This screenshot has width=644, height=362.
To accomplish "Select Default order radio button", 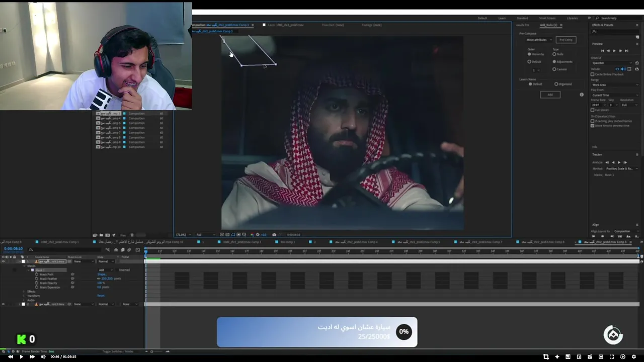I will (x=529, y=61).
